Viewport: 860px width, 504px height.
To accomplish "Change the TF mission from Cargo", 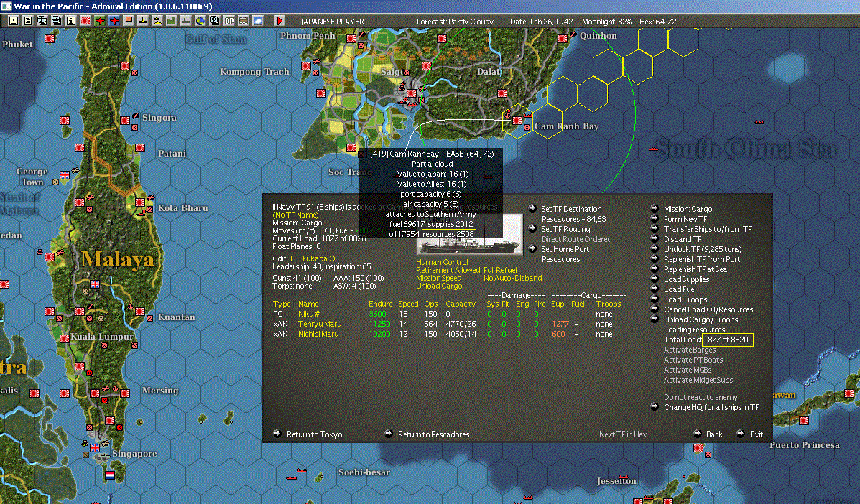I will 688,209.
